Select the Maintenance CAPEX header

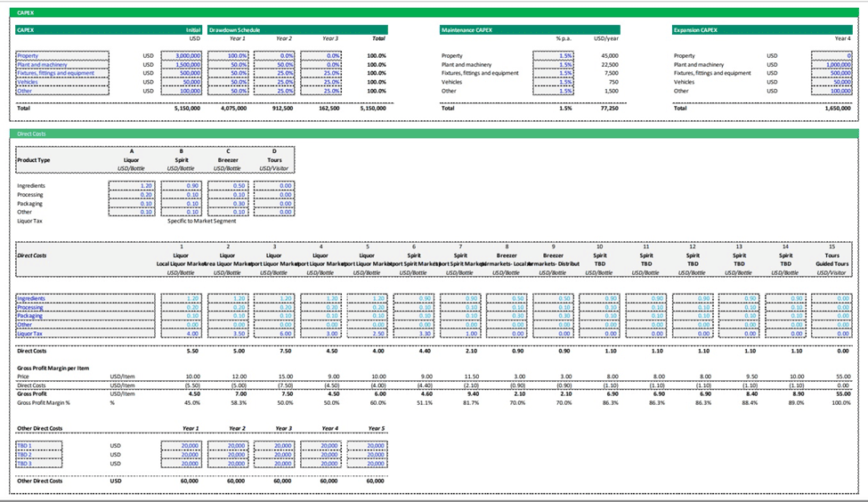530,30
